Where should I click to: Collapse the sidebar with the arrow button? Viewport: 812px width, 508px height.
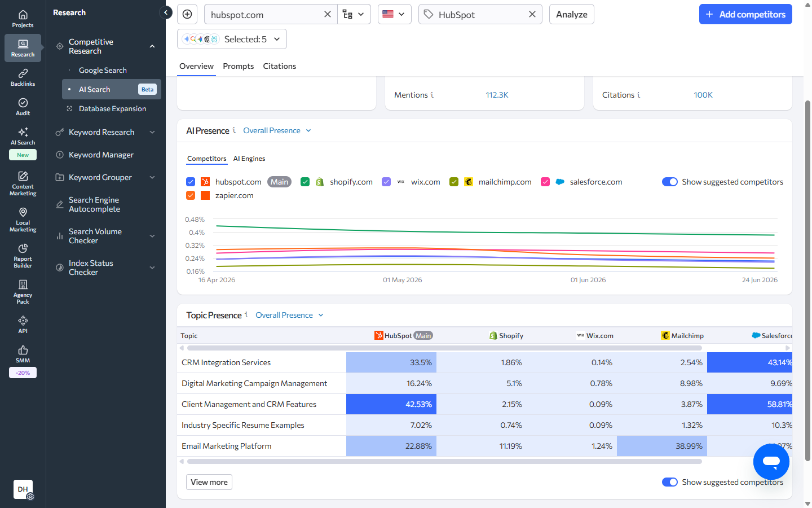point(166,12)
